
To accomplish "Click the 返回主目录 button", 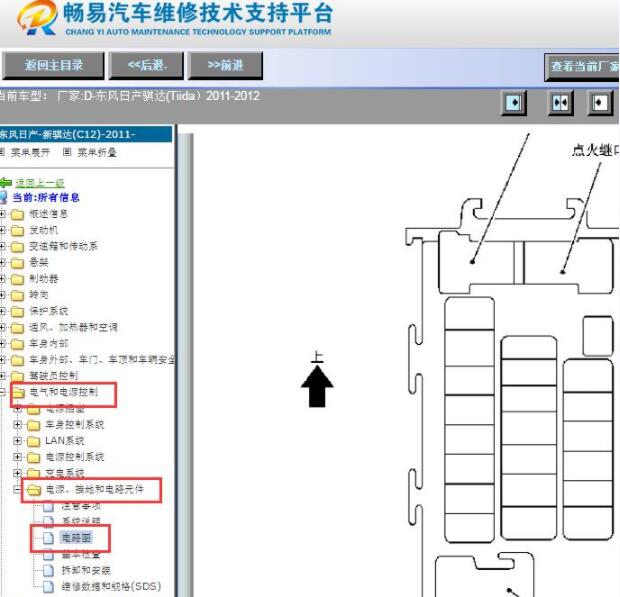I will (x=53, y=65).
